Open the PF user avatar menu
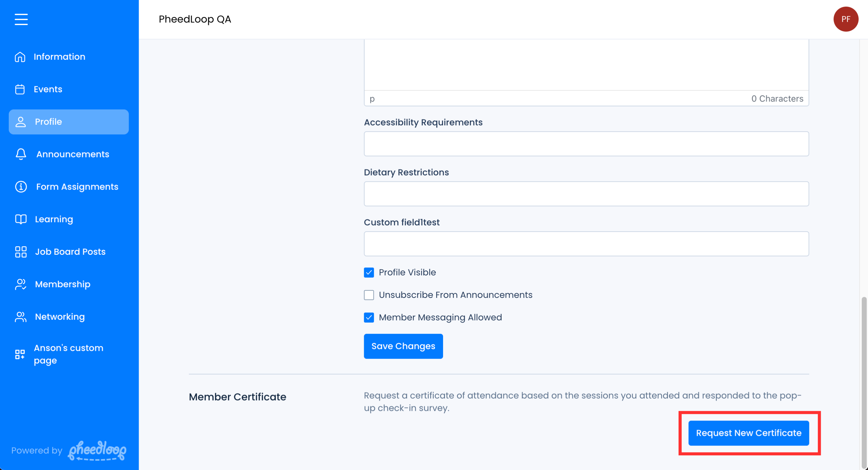The image size is (868, 470). pos(845,19)
